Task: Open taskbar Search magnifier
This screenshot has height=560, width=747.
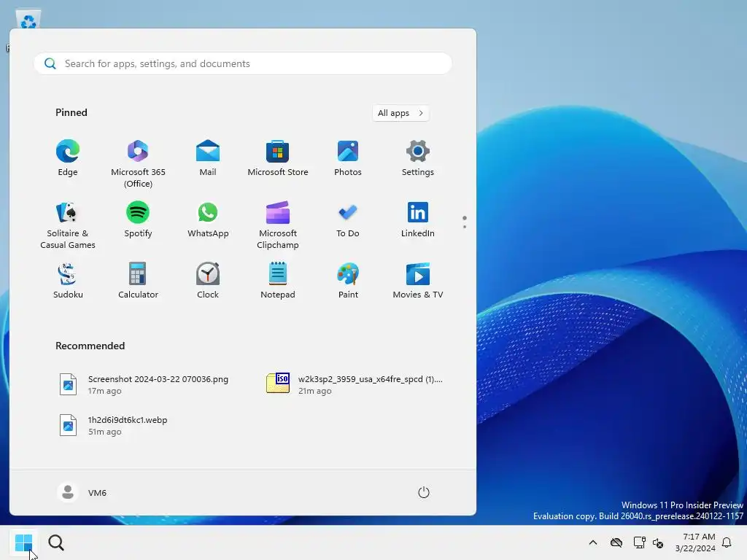Action: 56,542
